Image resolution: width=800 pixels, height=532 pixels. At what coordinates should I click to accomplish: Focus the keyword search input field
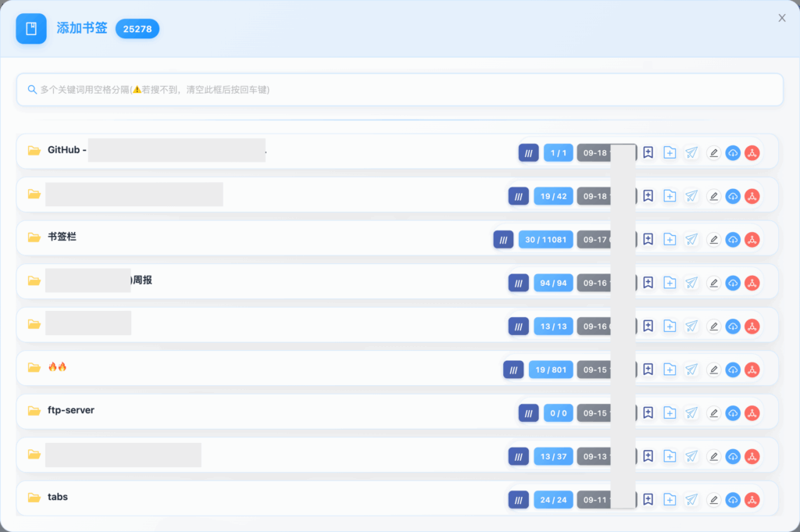click(400, 90)
